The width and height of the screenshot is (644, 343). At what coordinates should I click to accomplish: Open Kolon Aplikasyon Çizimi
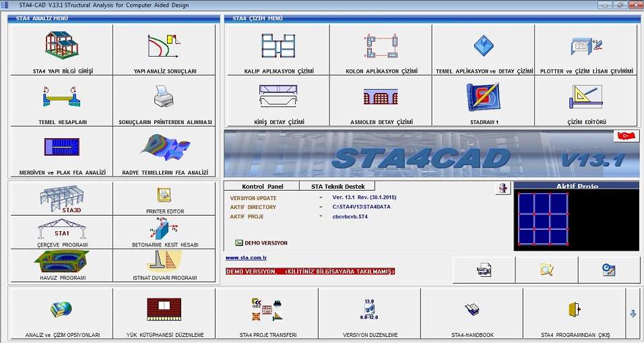pos(381,50)
